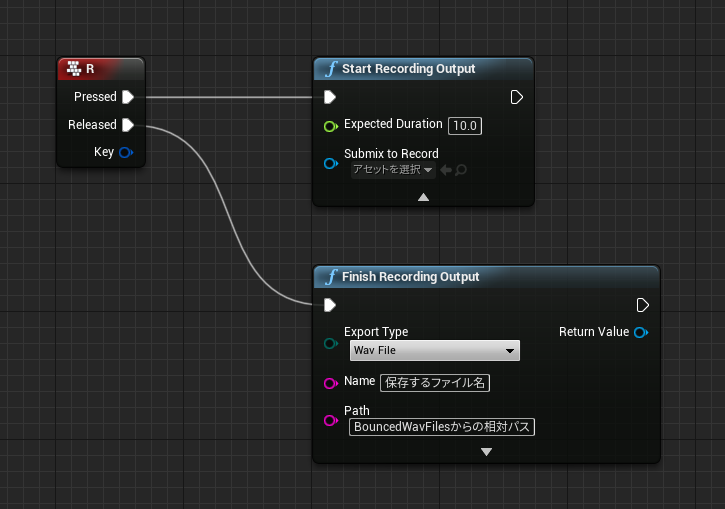Image resolution: width=725 pixels, height=509 pixels.
Task: Click the Submix to Record blue pin
Action: (x=331, y=163)
